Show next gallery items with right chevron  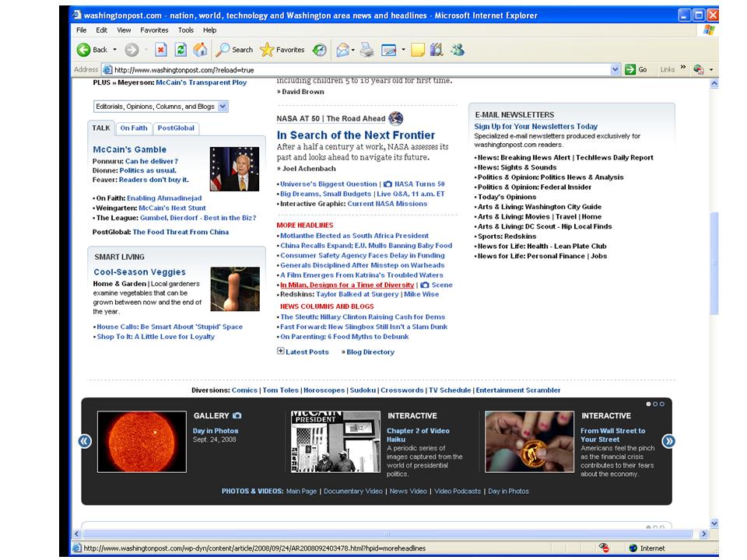point(669,441)
